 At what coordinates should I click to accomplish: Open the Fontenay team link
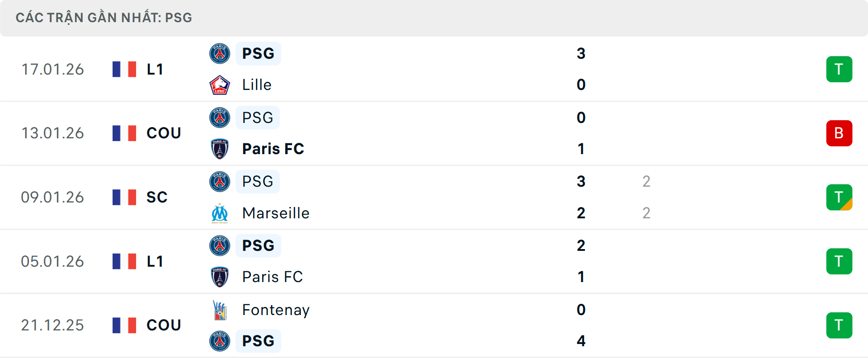pos(276,310)
